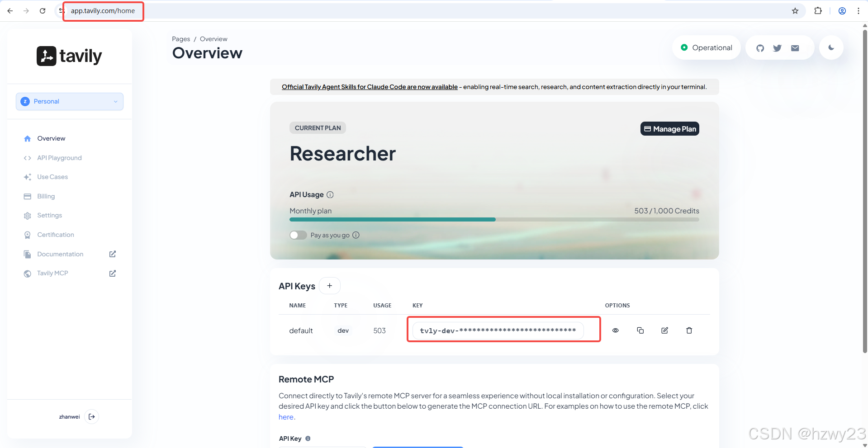Click the API Usage info icon
The height and width of the screenshot is (448, 868).
[330, 195]
